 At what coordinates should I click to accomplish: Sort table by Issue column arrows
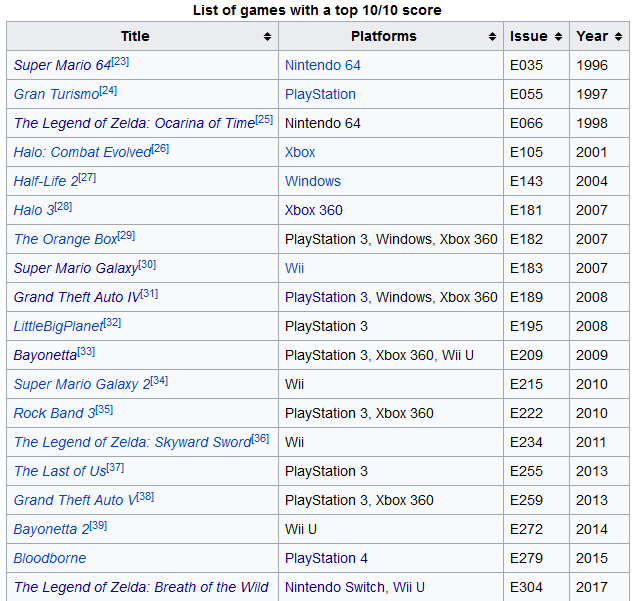pos(558,36)
